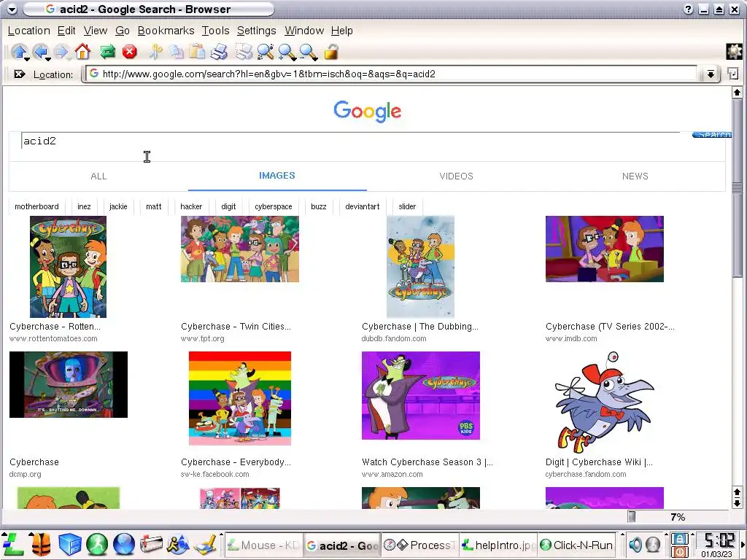The height and width of the screenshot is (560, 747).
Task: Open the Settings menu
Action: [x=256, y=31]
